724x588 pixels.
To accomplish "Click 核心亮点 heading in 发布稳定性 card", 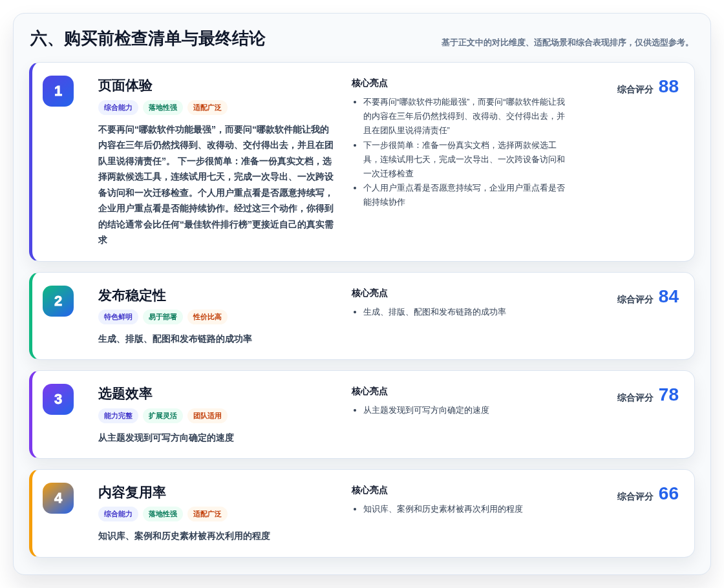I will [x=369, y=293].
